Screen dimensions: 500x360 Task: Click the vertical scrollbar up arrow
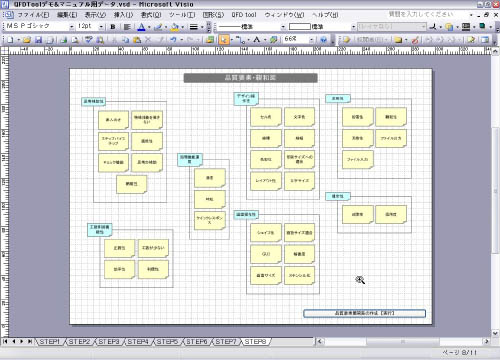495,52
